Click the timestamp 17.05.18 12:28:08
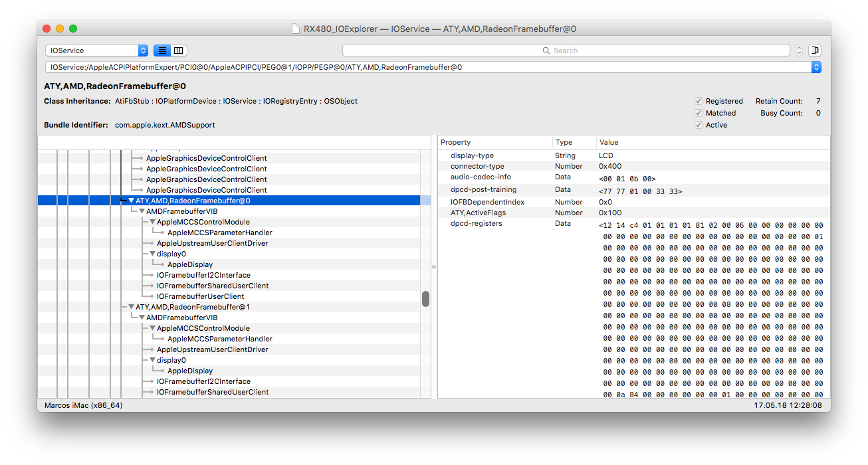Screen dimensions: 868x465 pyautogui.click(x=788, y=405)
